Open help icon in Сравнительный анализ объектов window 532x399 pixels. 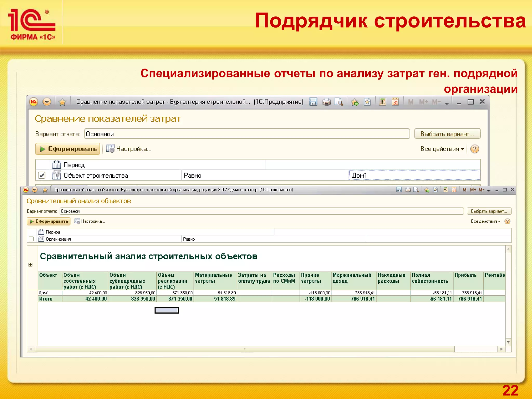[x=507, y=221]
